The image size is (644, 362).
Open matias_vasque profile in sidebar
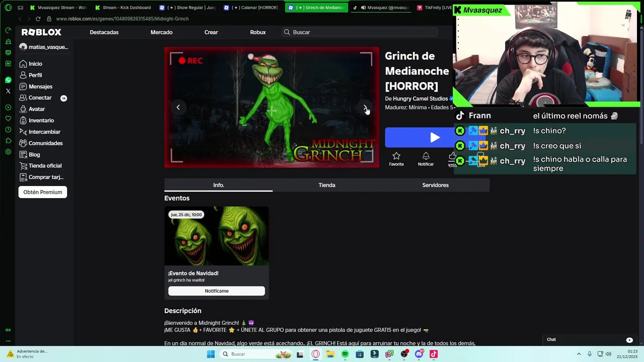[43, 47]
